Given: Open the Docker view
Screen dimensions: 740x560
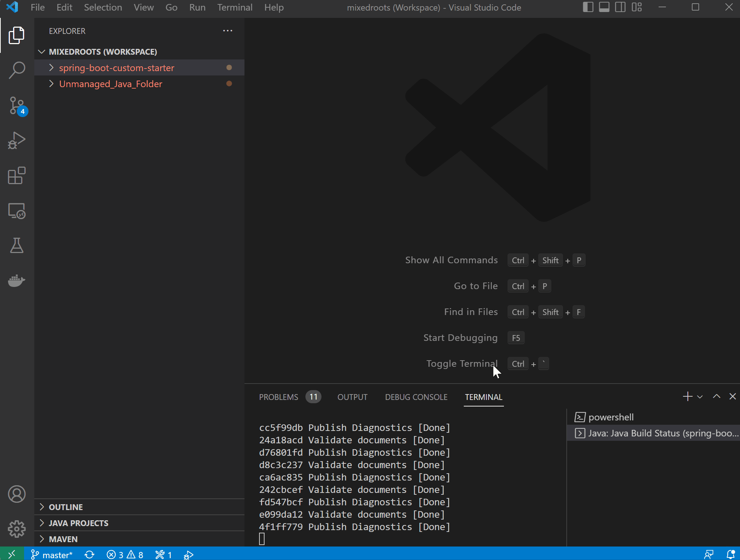Looking at the screenshot, I should pyautogui.click(x=17, y=281).
